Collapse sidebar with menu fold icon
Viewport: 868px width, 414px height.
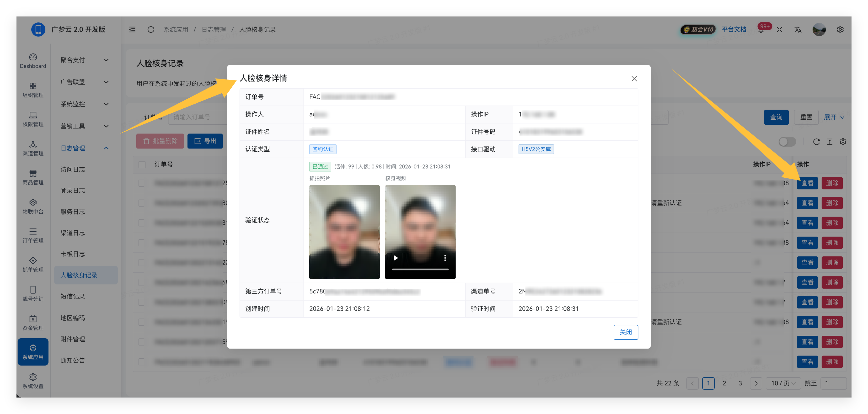coord(132,30)
